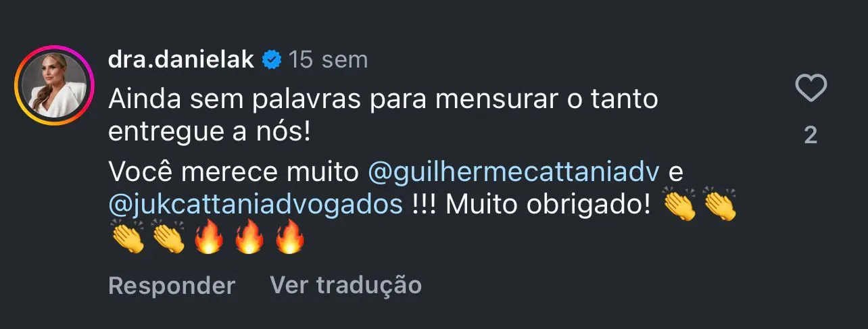The height and width of the screenshot is (329, 868).
Task: Open the @jukcattaniadvogados mention
Action: [256, 204]
